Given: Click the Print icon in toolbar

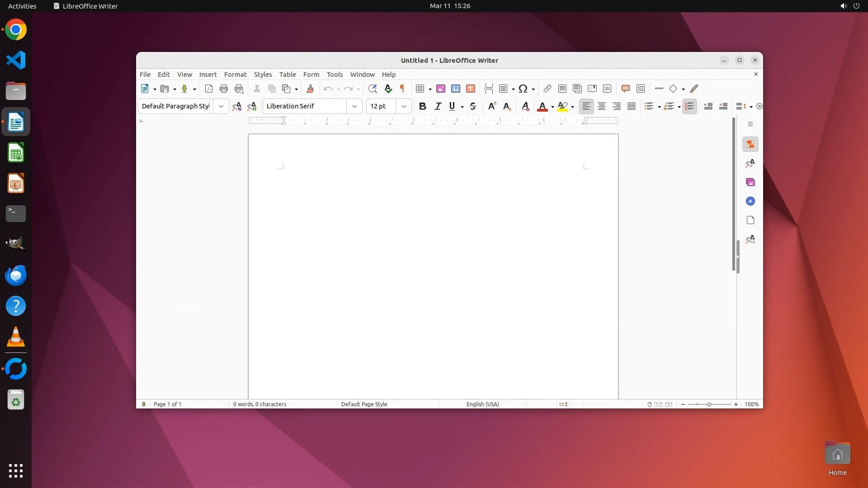Looking at the screenshot, I should [x=224, y=89].
